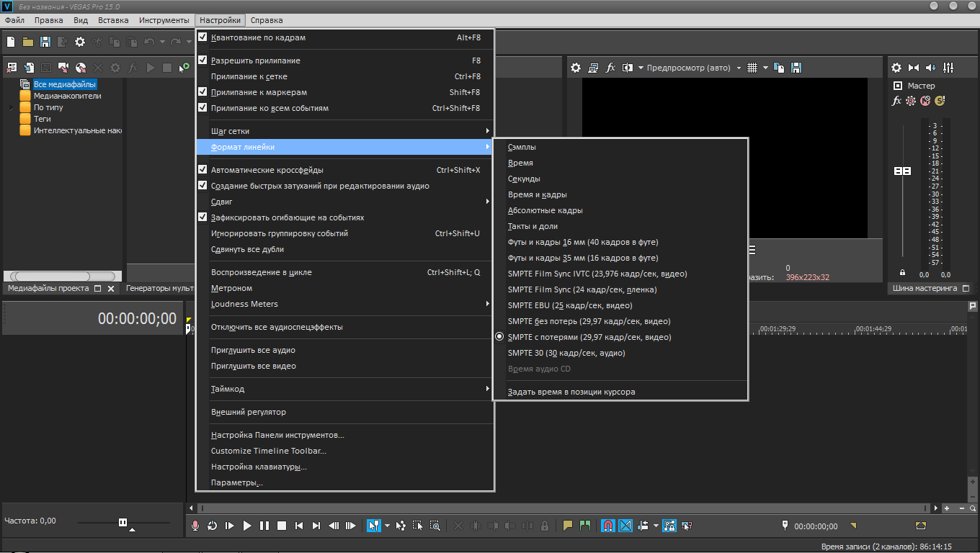Click the split screen view icon in preview

pyautogui.click(x=628, y=68)
